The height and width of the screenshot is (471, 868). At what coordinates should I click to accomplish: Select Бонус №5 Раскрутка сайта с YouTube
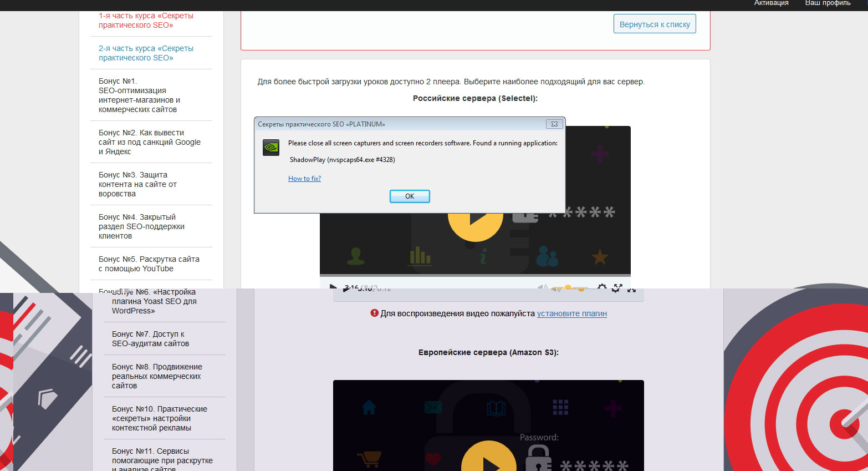(x=149, y=264)
